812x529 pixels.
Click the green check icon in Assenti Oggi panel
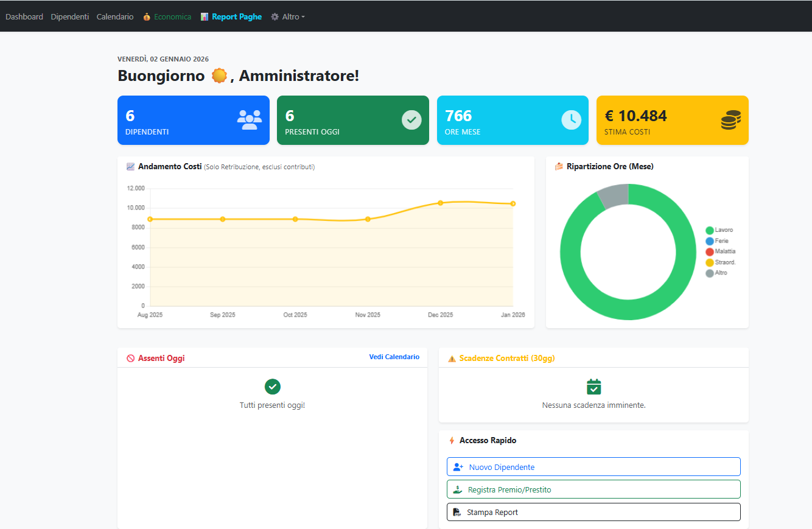[272, 387]
